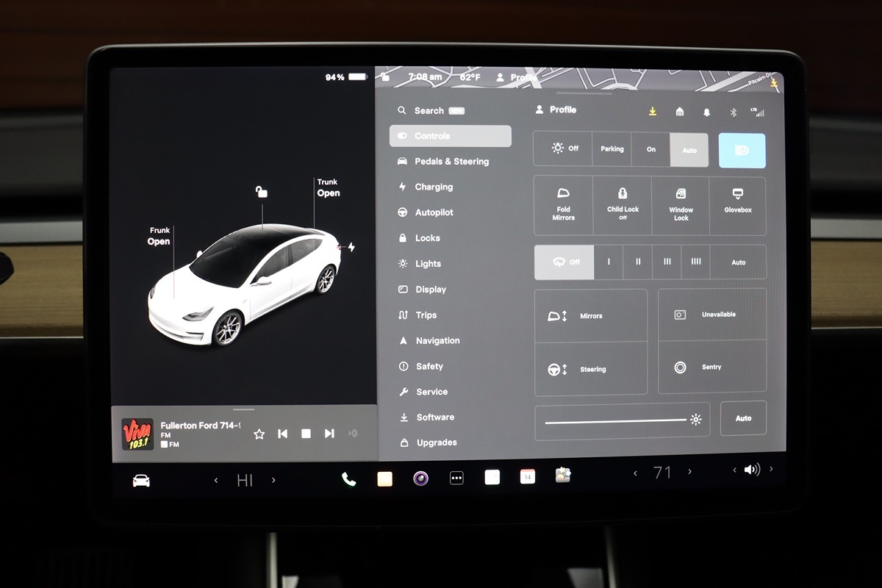Select the Charging menu item
Image resolution: width=882 pixels, height=588 pixels.
(x=434, y=187)
